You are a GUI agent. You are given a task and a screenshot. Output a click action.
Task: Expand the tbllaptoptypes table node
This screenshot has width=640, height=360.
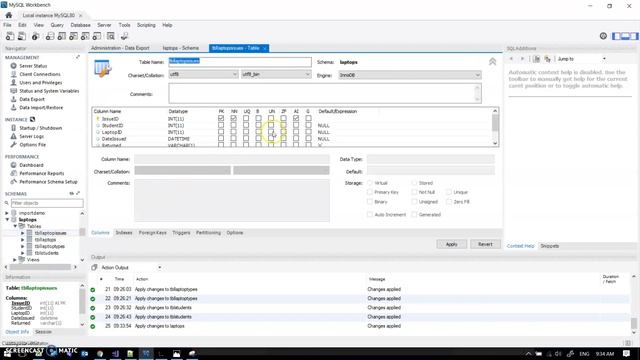click(x=22, y=247)
